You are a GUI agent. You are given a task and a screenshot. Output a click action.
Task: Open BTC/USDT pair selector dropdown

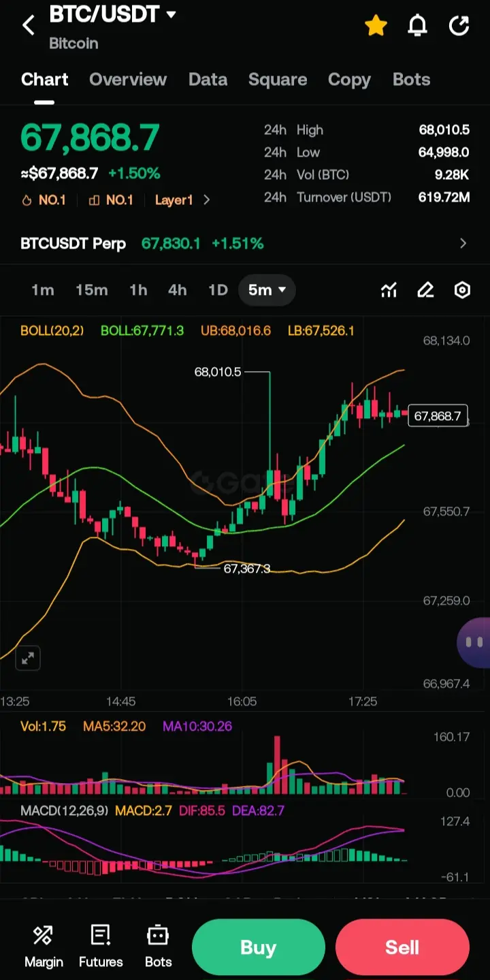pos(113,14)
